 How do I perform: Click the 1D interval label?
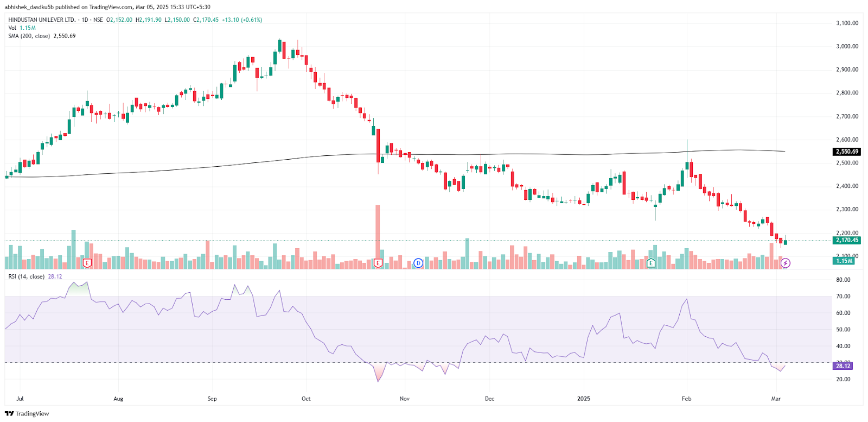click(x=85, y=20)
